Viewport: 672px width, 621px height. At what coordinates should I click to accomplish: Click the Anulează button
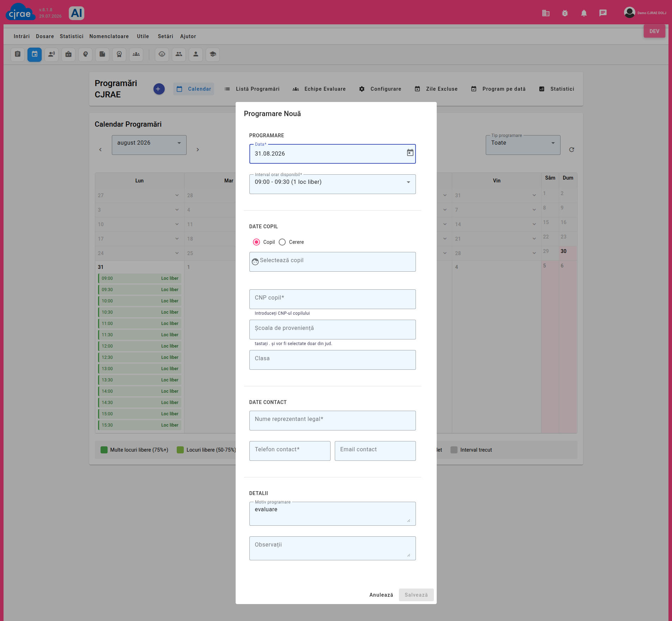click(381, 595)
